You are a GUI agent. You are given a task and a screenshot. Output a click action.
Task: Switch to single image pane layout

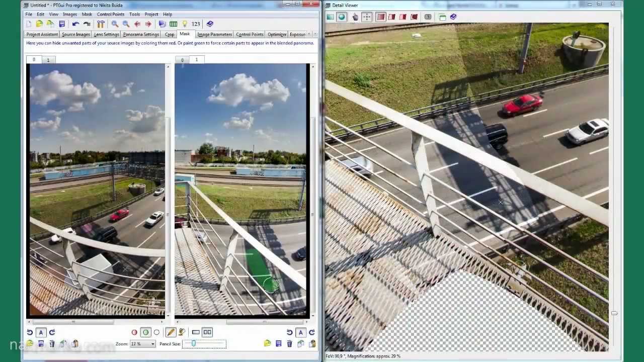point(196,332)
